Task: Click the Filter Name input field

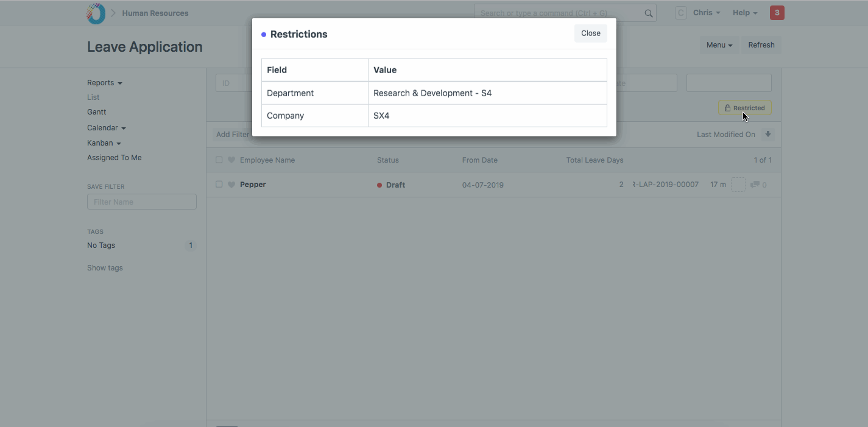Action: pyautogui.click(x=141, y=202)
